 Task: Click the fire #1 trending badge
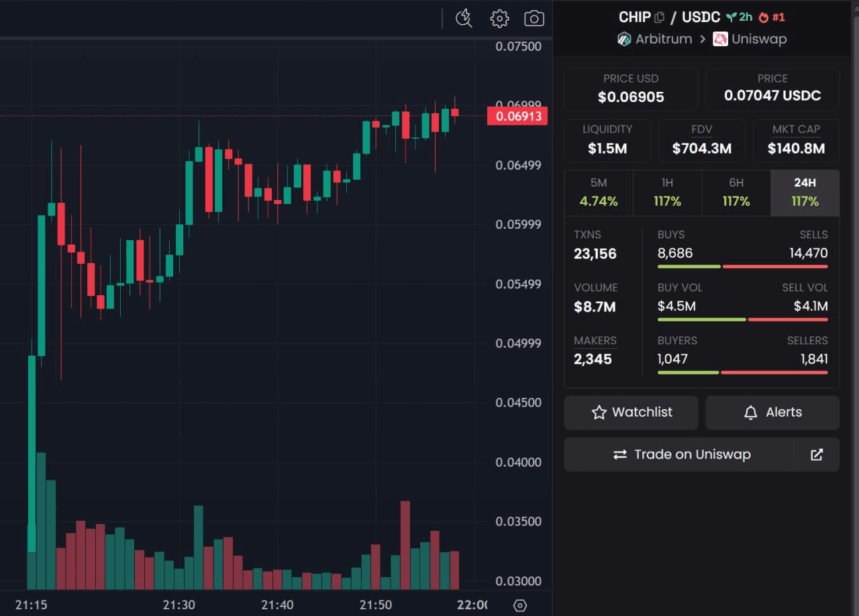coord(772,17)
